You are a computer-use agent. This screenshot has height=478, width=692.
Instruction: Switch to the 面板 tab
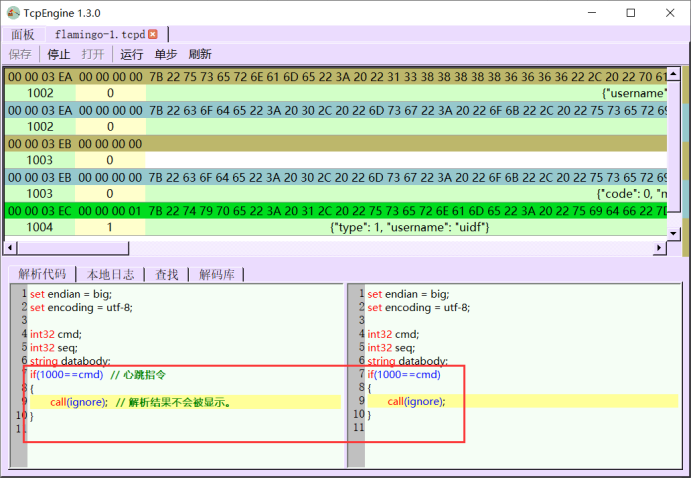coord(23,34)
